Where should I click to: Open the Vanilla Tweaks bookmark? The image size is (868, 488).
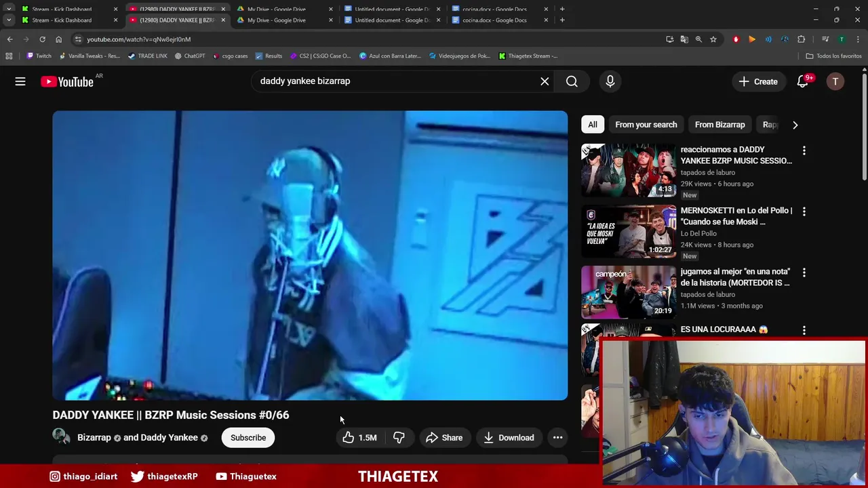coord(90,56)
